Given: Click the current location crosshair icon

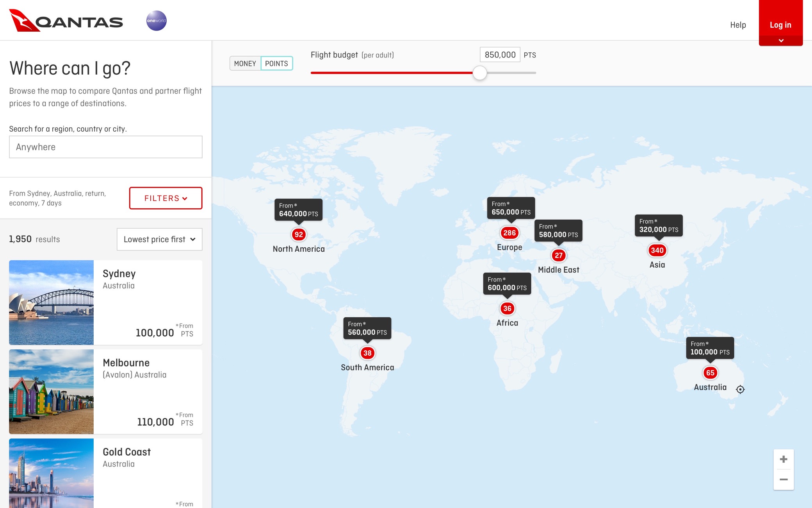Looking at the screenshot, I should (740, 389).
